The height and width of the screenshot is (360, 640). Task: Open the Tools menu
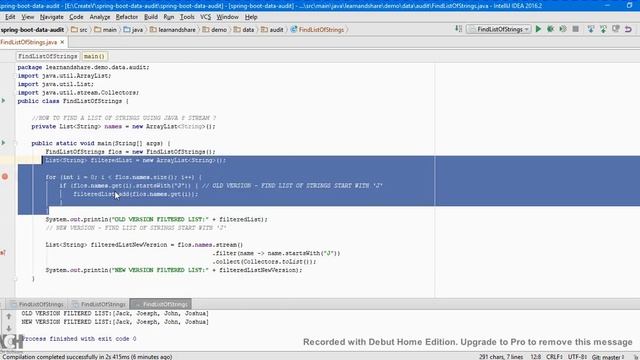(187, 17)
